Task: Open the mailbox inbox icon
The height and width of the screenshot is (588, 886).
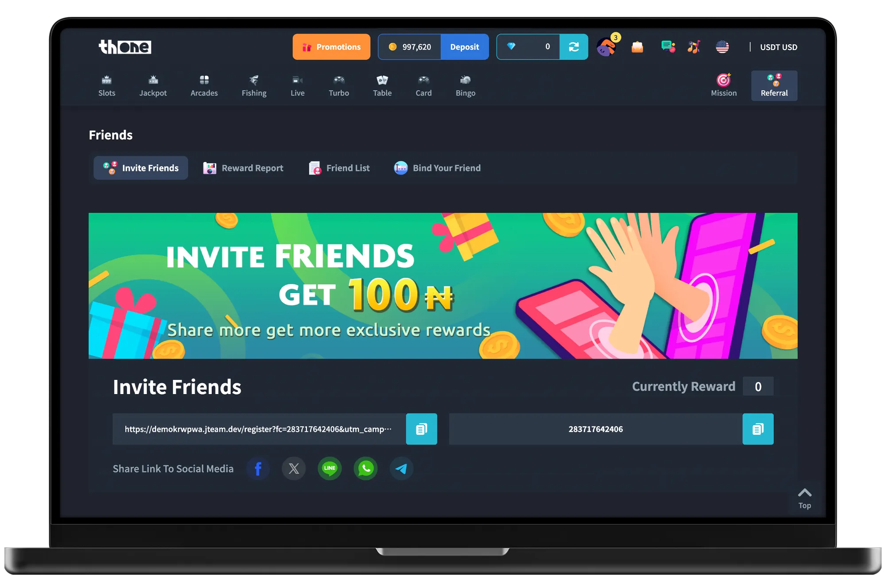Action: coord(637,46)
